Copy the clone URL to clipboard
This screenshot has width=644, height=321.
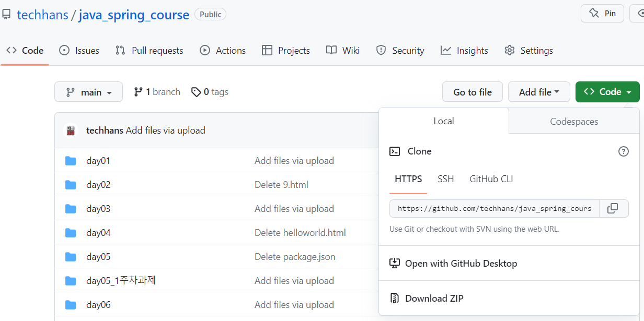613,208
